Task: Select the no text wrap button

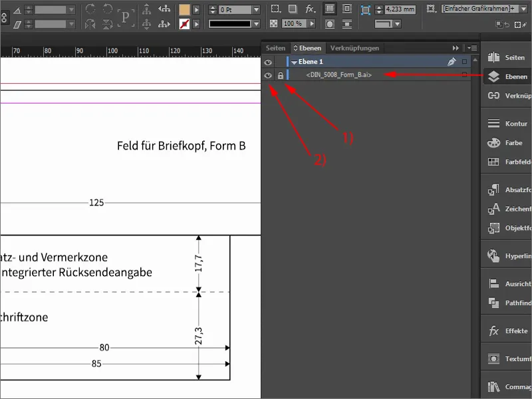Action: [x=329, y=9]
